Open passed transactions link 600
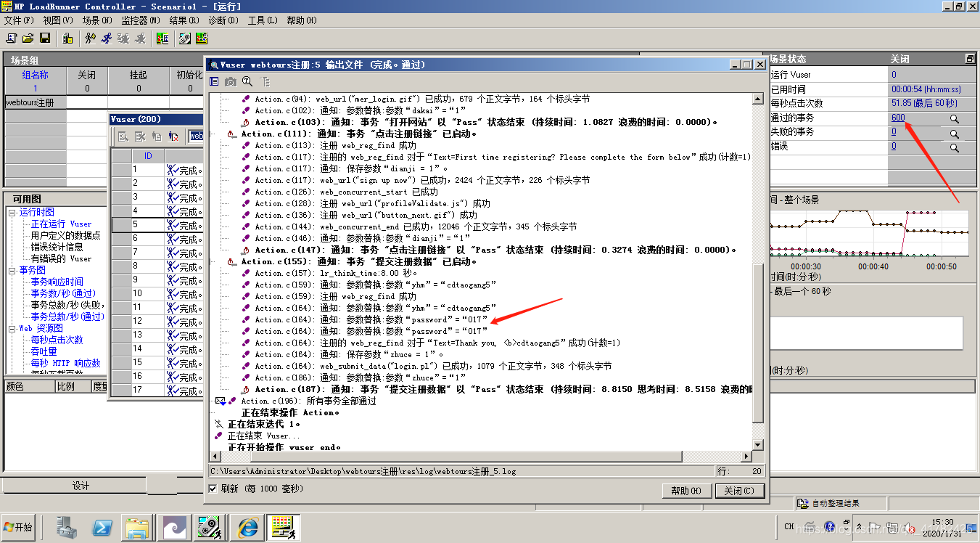This screenshot has height=543, width=980. pyautogui.click(x=898, y=118)
